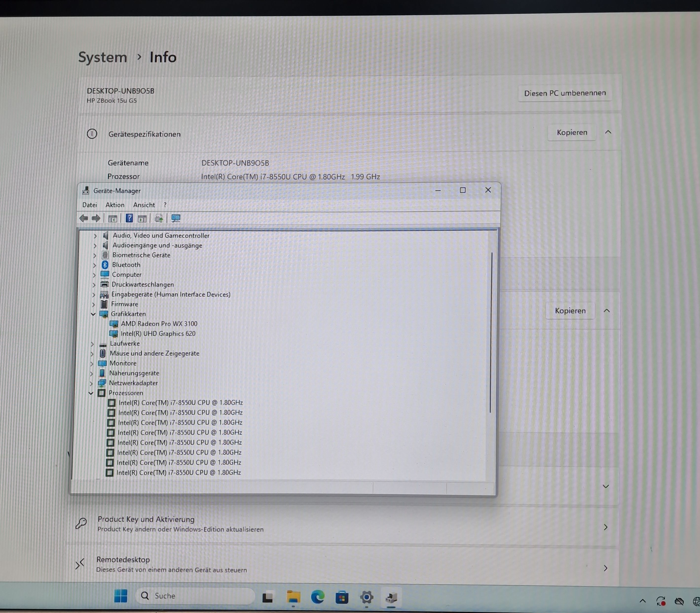
Task: Toggle the action pane toolbar icon
Action: coord(142,219)
